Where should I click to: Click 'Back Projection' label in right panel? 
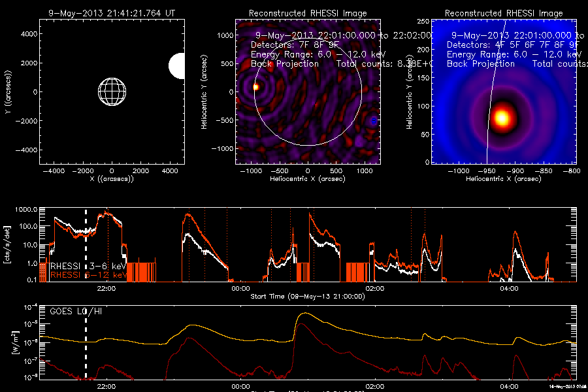click(x=481, y=64)
